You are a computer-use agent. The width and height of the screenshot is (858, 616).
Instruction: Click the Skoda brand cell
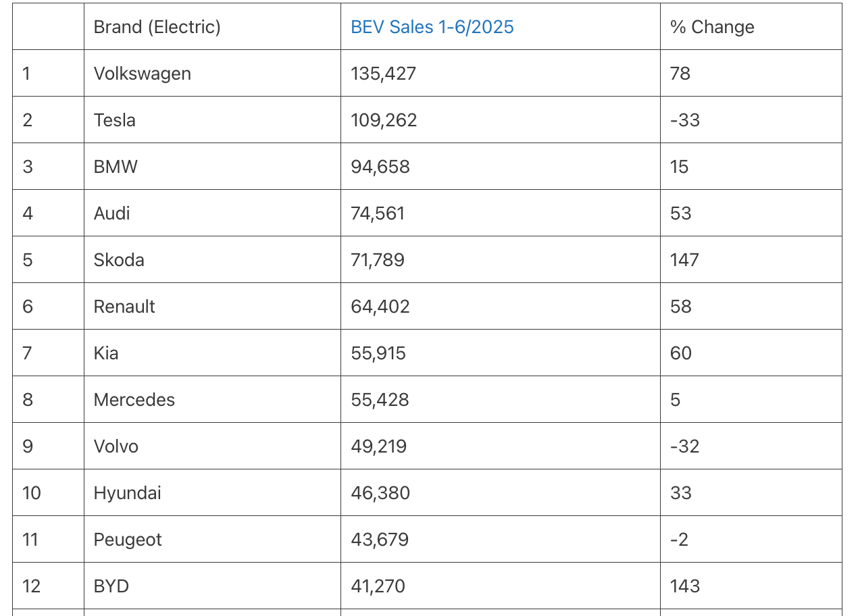tap(119, 260)
